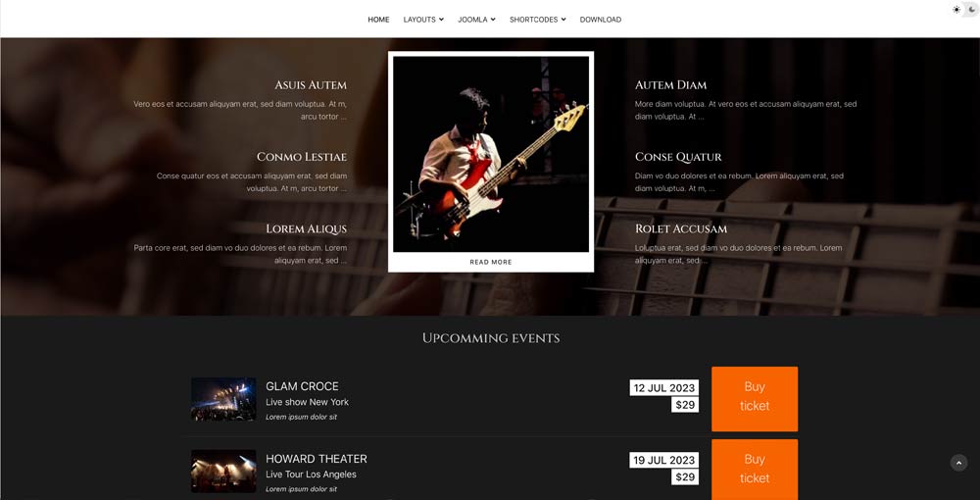Open the Asuis Autem article heading
980x500 pixels.
[311, 85]
